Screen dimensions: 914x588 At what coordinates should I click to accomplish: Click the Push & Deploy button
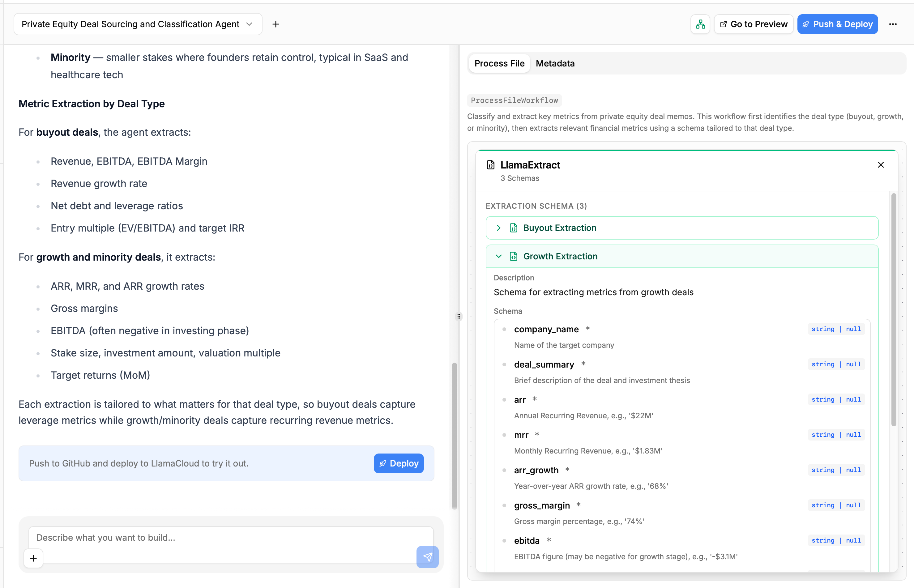click(837, 24)
